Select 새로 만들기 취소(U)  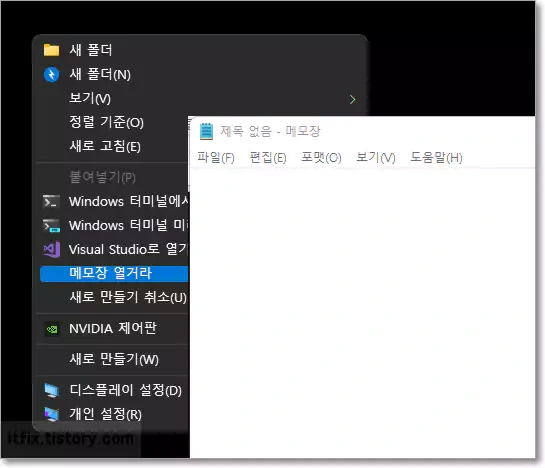coord(114,297)
